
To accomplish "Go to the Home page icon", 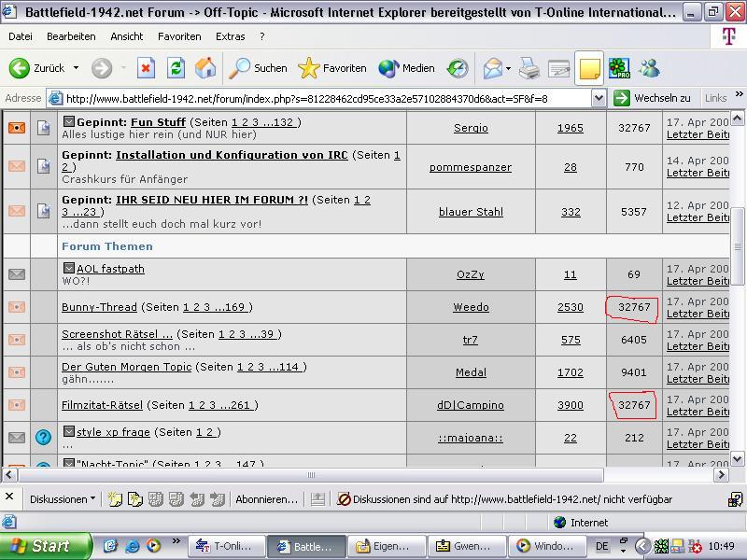I will tap(205, 68).
